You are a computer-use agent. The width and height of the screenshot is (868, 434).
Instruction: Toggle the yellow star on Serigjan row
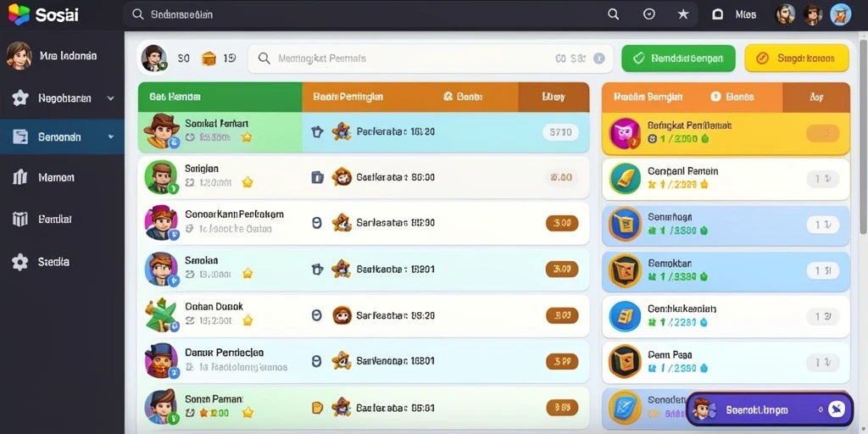pyautogui.click(x=248, y=182)
